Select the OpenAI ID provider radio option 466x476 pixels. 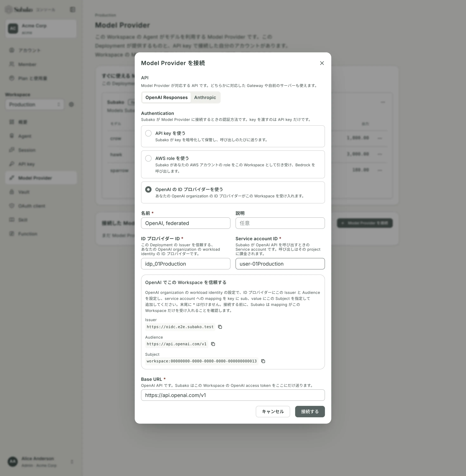pyautogui.click(x=148, y=189)
